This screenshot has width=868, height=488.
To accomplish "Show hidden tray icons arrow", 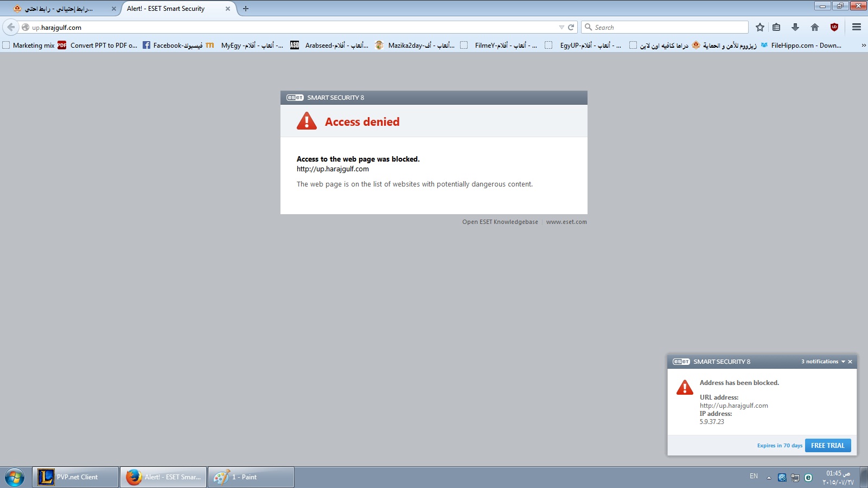I will (x=769, y=478).
